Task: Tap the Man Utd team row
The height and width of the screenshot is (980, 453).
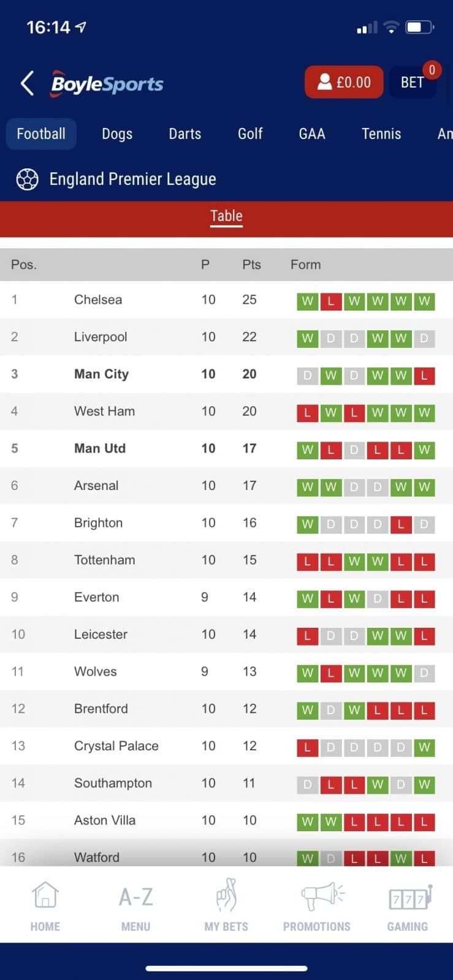Action: coord(226,448)
